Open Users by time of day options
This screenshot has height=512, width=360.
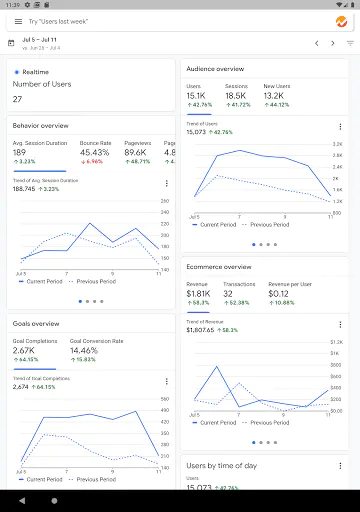click(340, 466)
